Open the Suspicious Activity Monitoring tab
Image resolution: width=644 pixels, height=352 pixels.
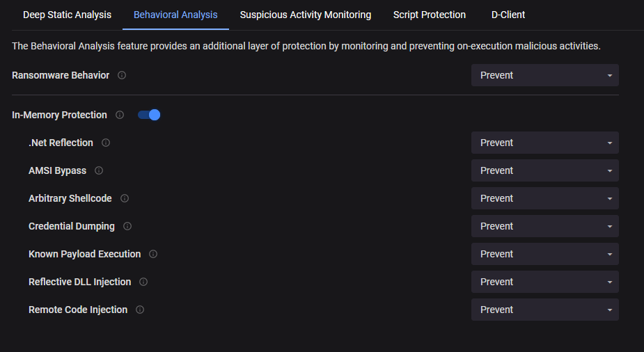tap(306, 15)
